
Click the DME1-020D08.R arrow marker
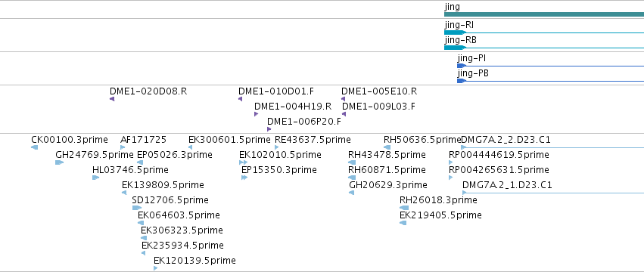(x=112, y=99)
